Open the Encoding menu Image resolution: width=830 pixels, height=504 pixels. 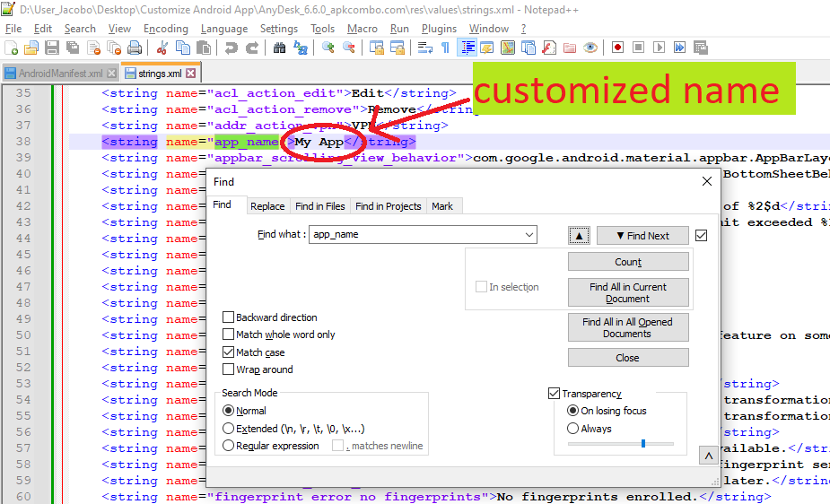166,29
